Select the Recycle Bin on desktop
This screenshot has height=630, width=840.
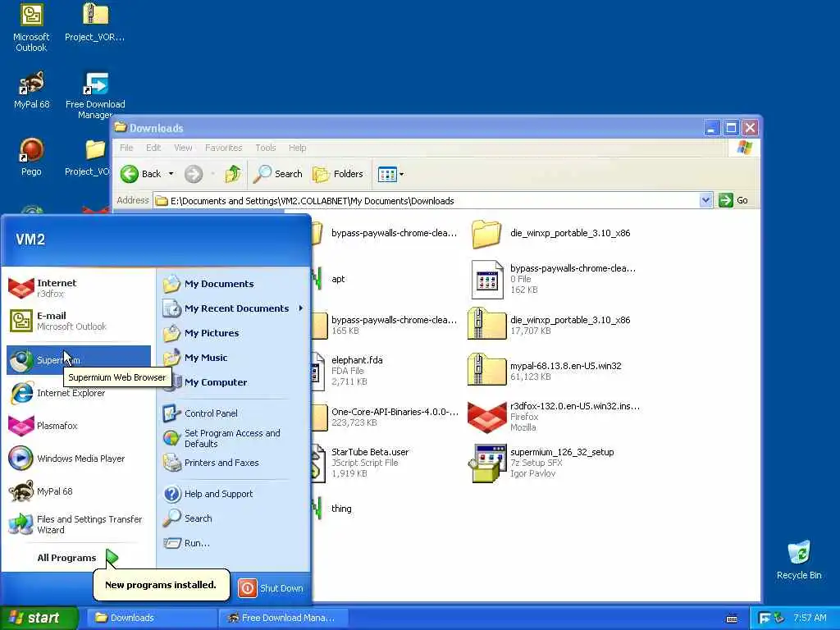[799, 560]
